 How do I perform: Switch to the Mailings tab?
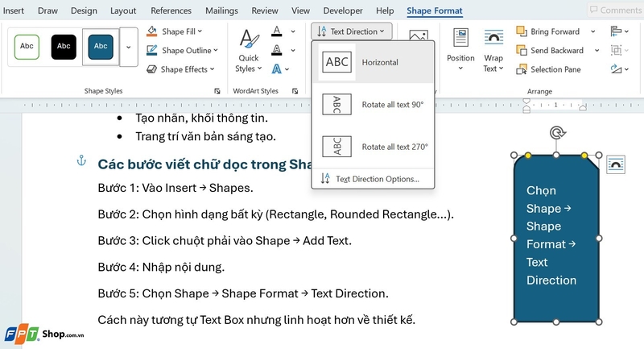click(x=221, y=10)
